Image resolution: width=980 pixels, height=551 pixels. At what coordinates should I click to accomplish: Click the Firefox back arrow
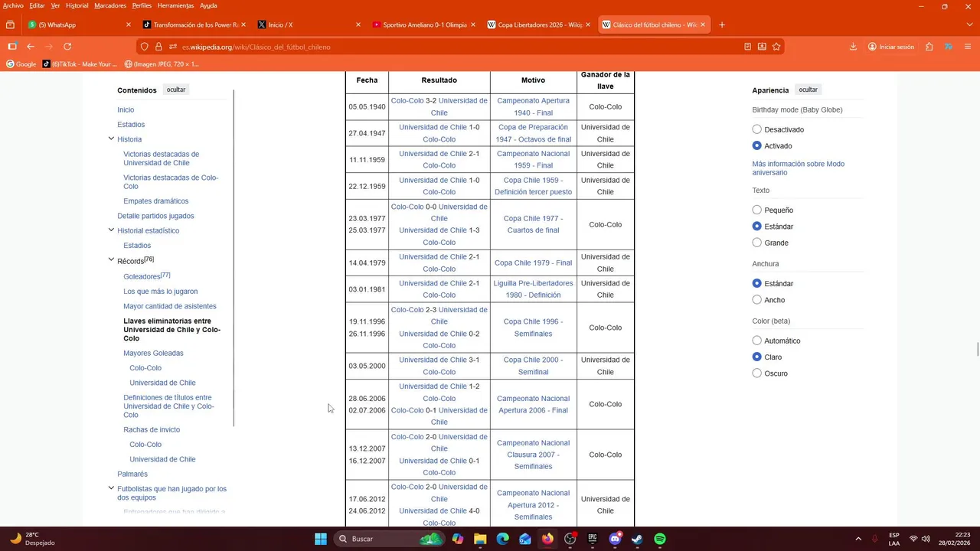[31, 47]
